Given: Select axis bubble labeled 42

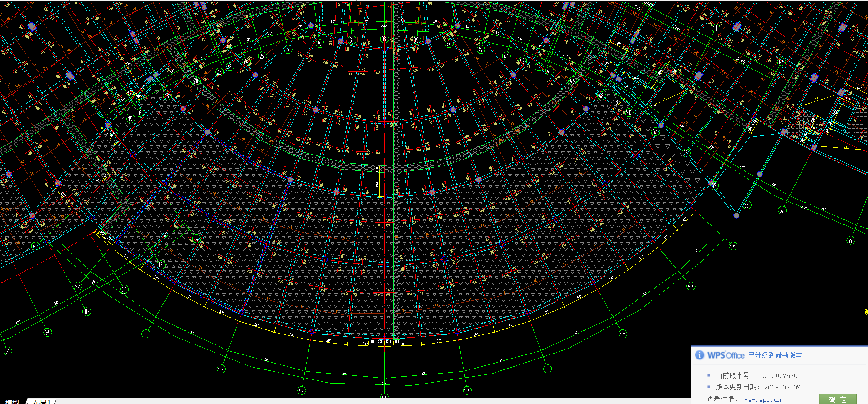Looking at the screenshot, I should [x=522, y=61].
